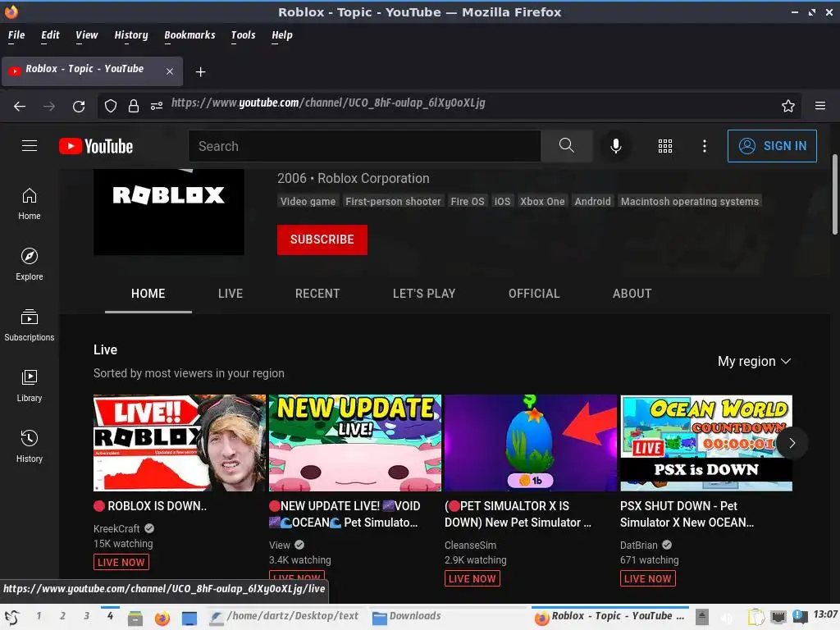This screenshot has height=630, width=840.
Task: Open the File menu
Action: point(16,35)
